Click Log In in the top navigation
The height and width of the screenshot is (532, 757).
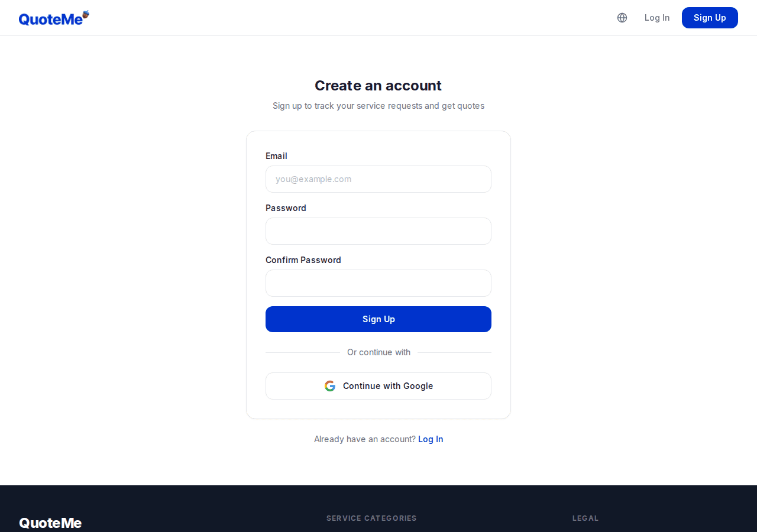click(657, 18)
